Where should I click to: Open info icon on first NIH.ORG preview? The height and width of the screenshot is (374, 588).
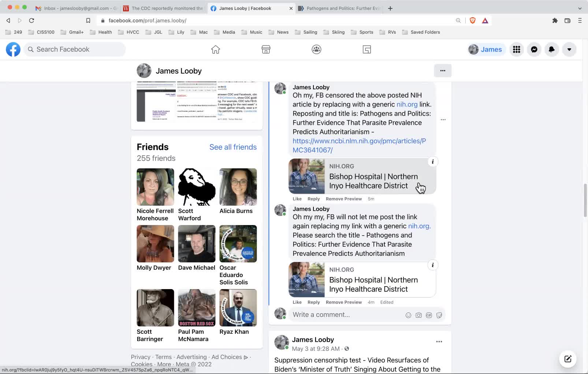[x=433, y=162]
